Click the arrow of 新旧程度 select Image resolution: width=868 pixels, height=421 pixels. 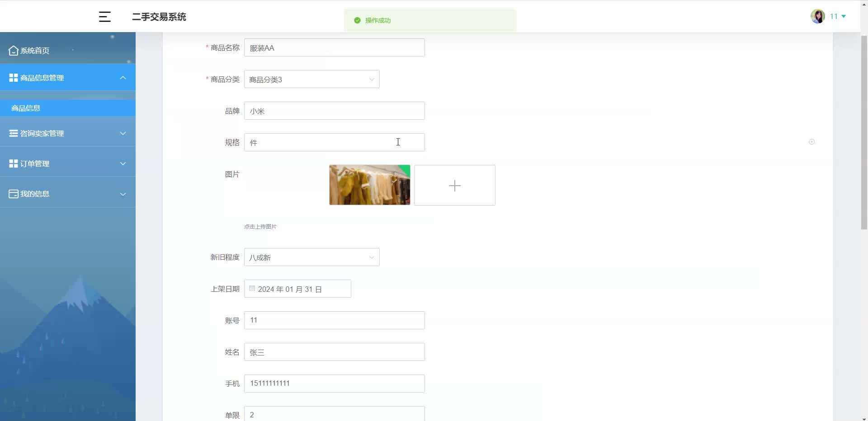372,257
